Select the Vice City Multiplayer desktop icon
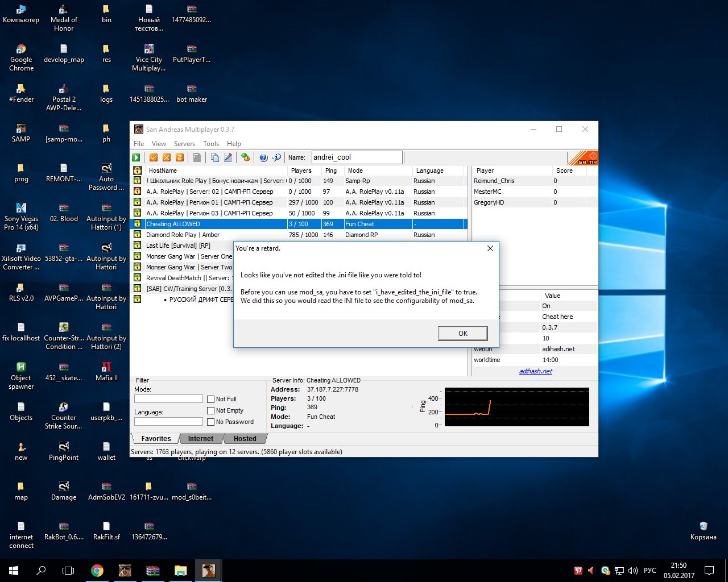728x582 pixels. (149, 58)
